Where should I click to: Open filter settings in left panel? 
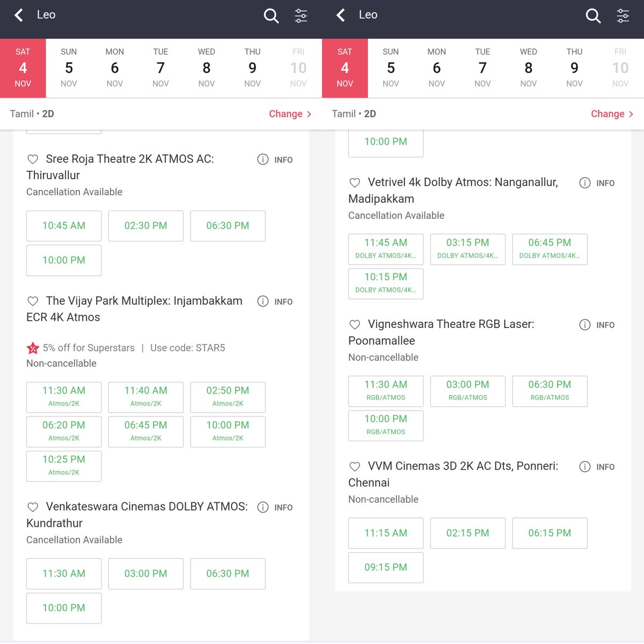pos(301,16)
